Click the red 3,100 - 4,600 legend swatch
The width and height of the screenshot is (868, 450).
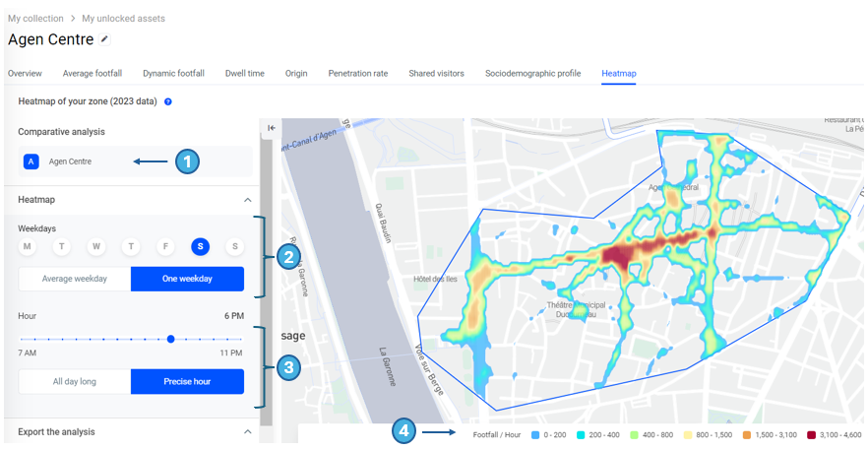[810, 434]
